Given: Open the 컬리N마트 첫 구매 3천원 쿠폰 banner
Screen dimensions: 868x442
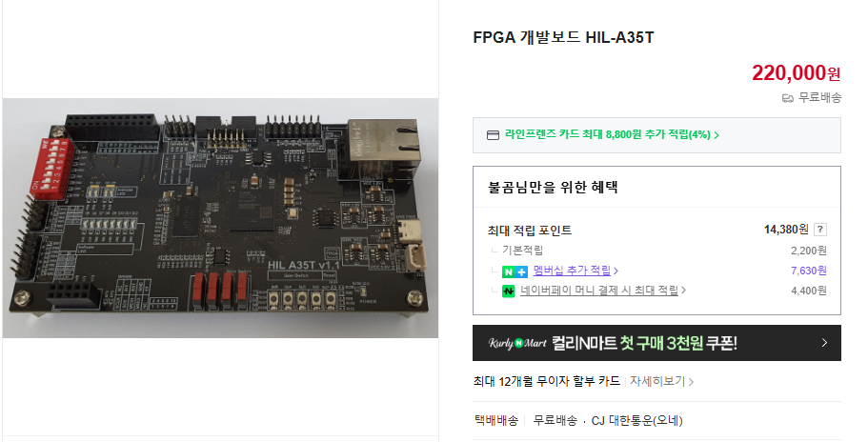Looking at the screenshot, I should (x=656, y=343).
